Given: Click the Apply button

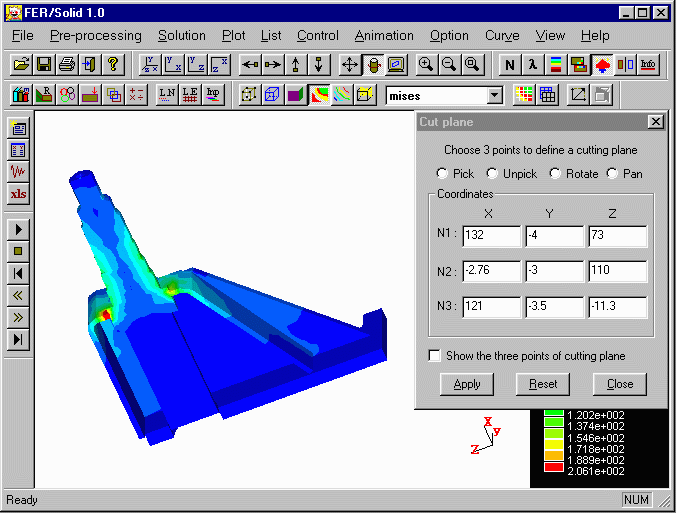Looking at the screenshot, I should click(466, 384).
